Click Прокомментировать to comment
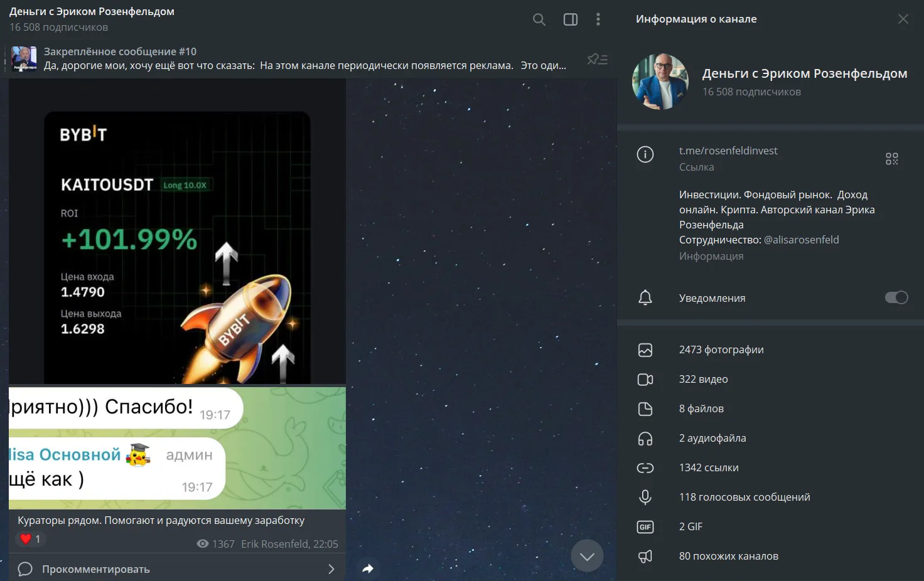Viewport: 924px width, 581px height. (96, 569)
